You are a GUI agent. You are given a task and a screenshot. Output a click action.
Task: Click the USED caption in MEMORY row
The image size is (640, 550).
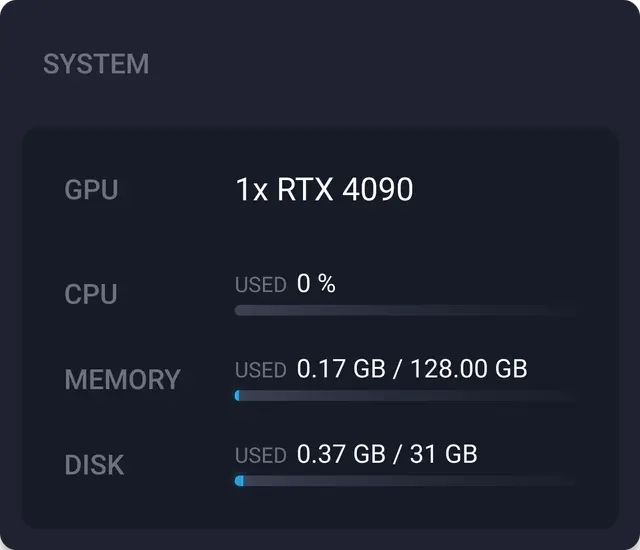point(260,370)
